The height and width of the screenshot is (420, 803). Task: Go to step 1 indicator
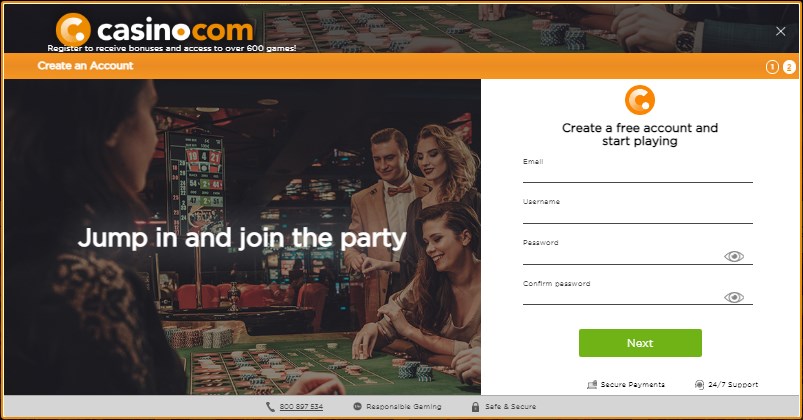pyautogui.click(x=772, y=67)
